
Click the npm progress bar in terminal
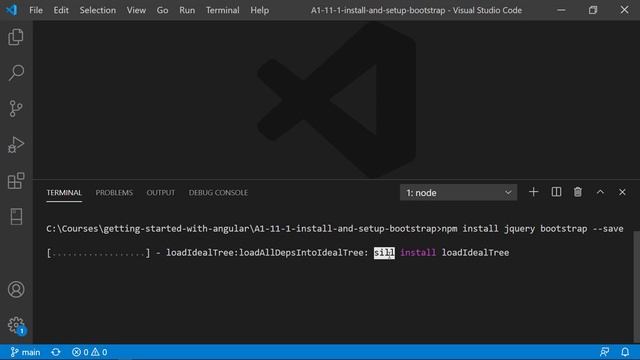[98, 253]
